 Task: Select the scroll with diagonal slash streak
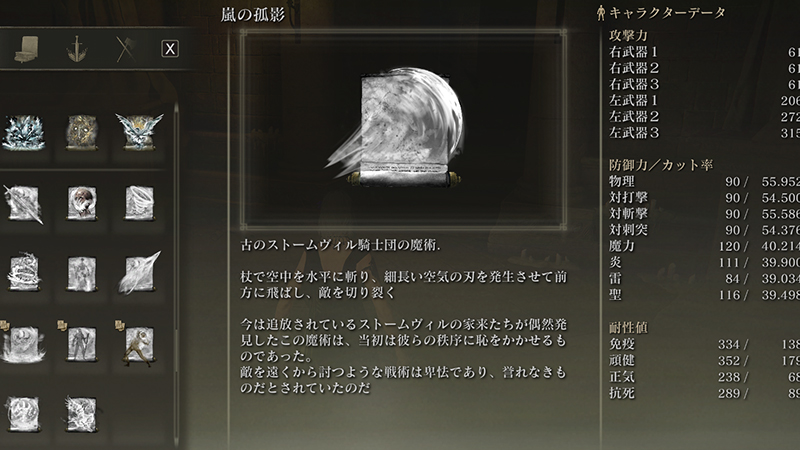coord(23,203)
